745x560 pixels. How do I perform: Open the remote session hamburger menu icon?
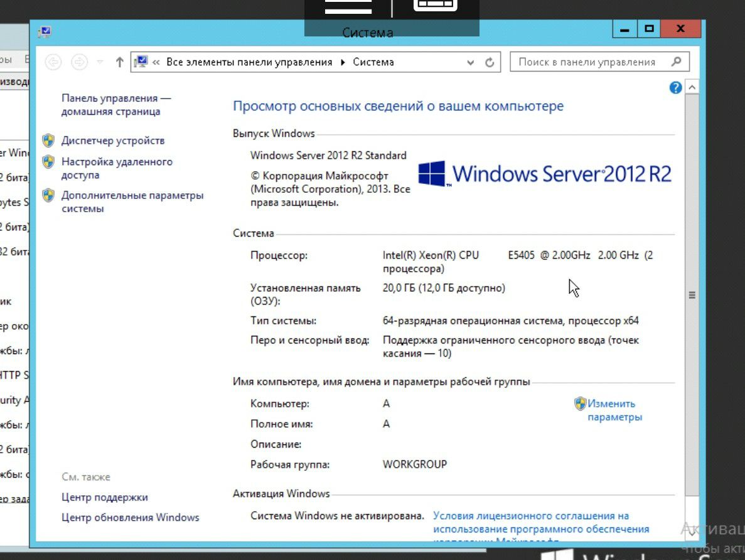click(x=348, y=7)
